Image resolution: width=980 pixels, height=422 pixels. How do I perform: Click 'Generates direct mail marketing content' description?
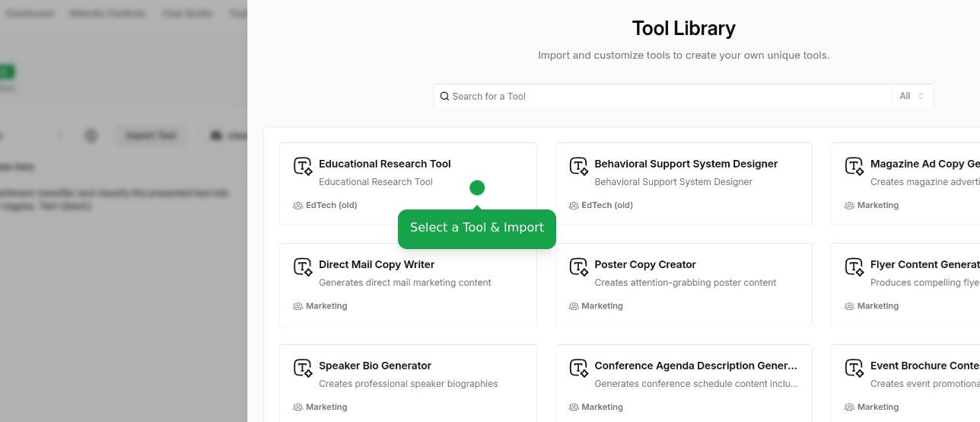click(x=405, y=283)
